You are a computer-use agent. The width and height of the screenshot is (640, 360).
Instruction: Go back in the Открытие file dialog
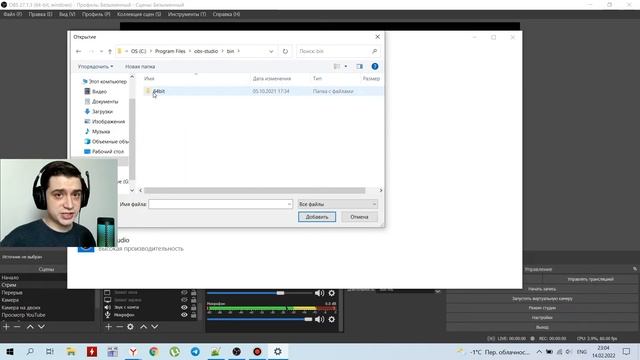(x=79, y=51)
